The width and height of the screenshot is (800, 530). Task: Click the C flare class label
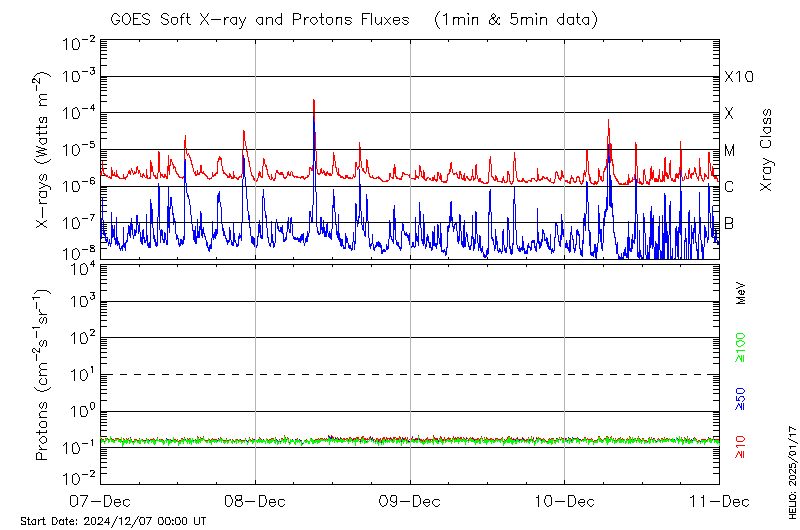[729, 187]
